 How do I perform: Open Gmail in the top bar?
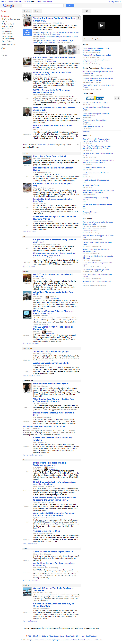click(39, 1)
